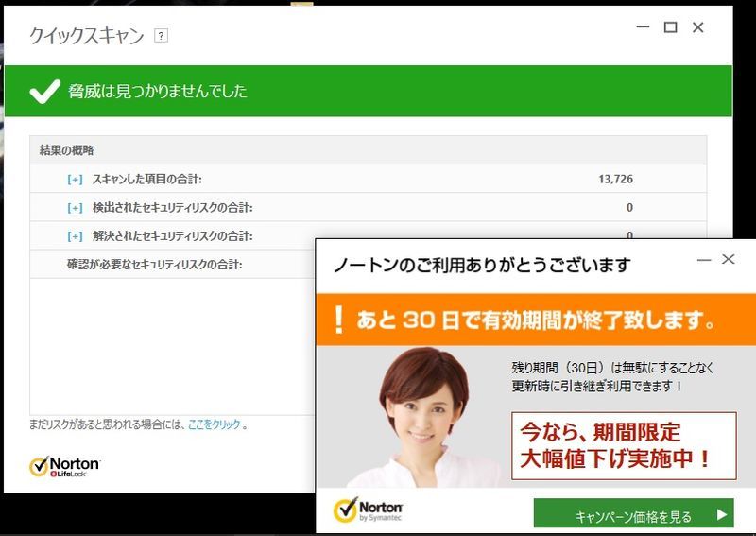
Task: Close the Norton renewal popup
Action: pos(728,260)
